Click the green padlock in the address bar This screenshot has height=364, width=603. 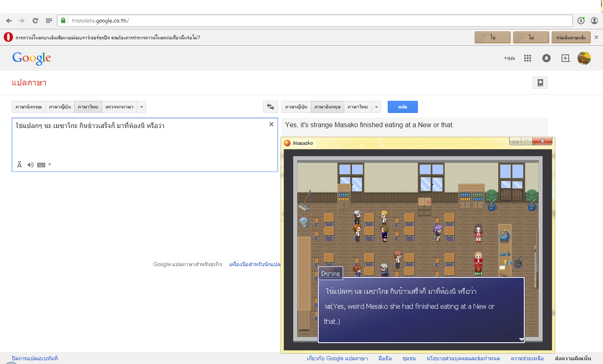point(63,21)
